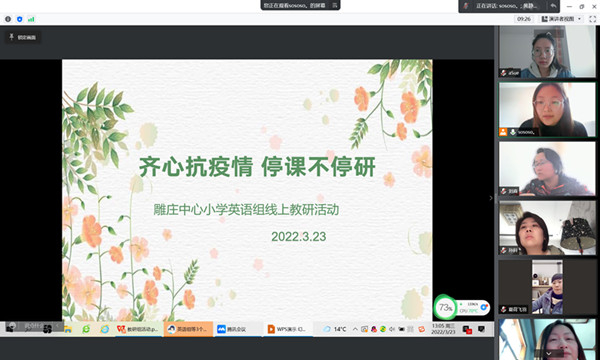
Task: Click the volume speaker tray icon
Action: click(392, 329)
